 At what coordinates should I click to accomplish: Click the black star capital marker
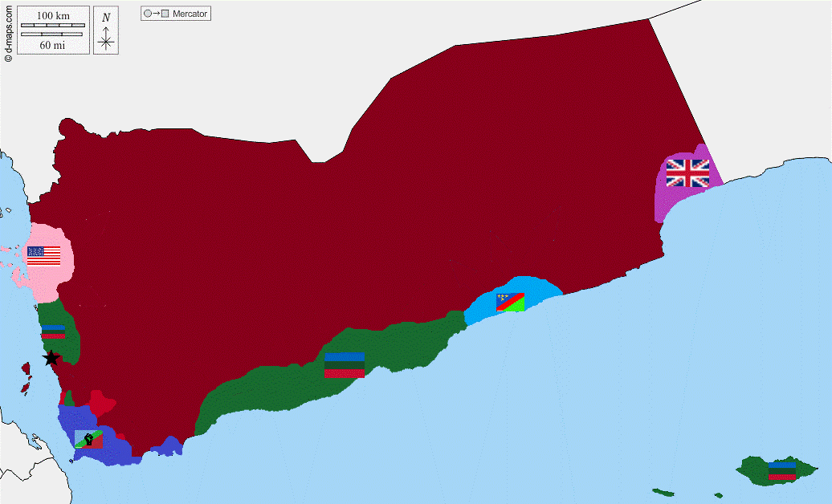tap(51, 358)
